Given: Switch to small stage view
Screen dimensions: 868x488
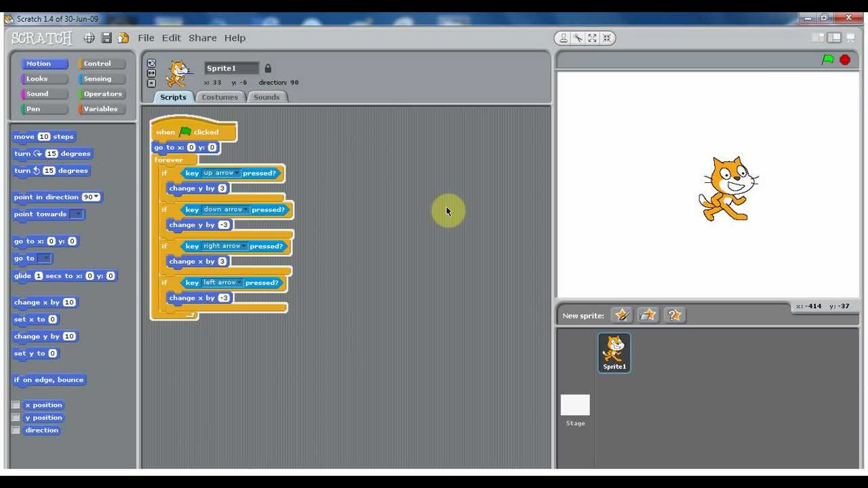Looking at the screenshot, I should pos(818,38).
